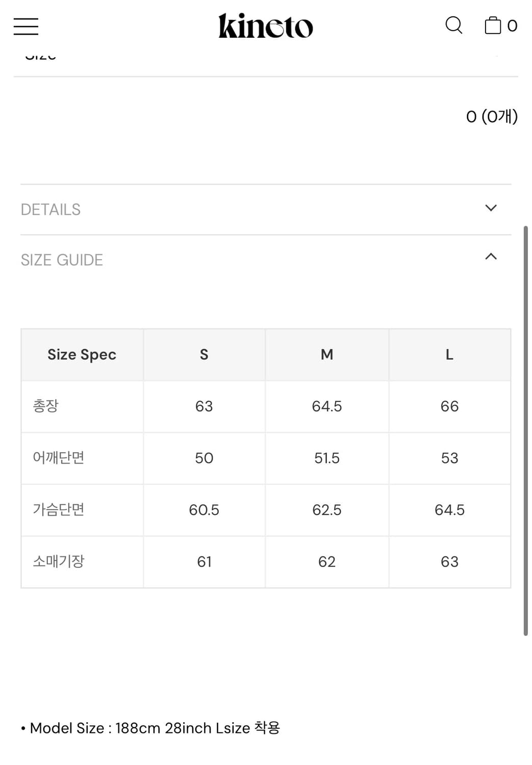
Task: Click the 총장 row label
Action: 46,406
